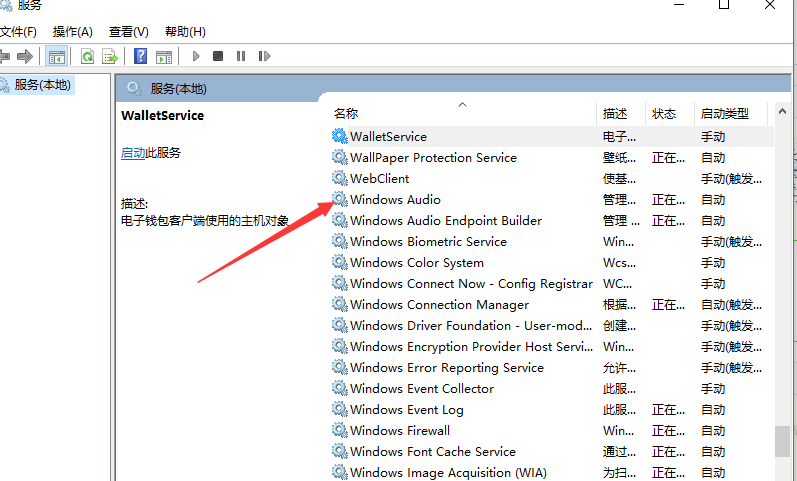The image size is (797, 481).
Task: Select Windows Driver Foundation service
Action: (552, 325)
